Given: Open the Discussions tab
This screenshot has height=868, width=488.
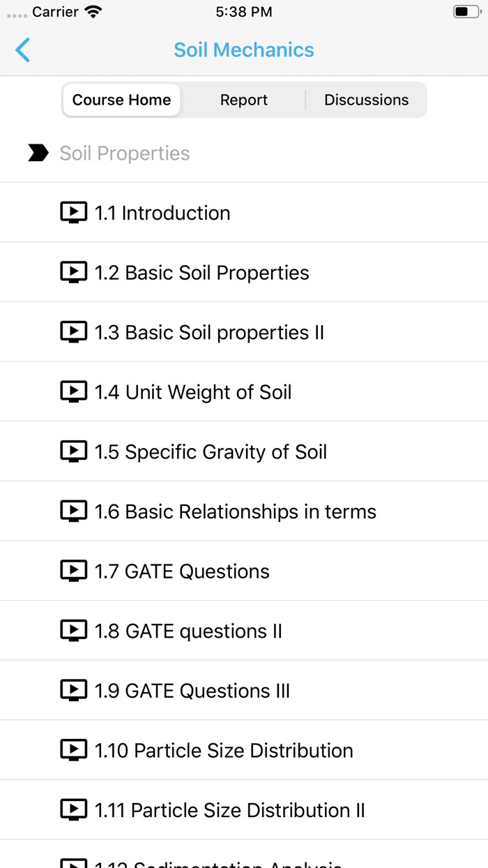Looking at the screenshot, I should 366,100.
